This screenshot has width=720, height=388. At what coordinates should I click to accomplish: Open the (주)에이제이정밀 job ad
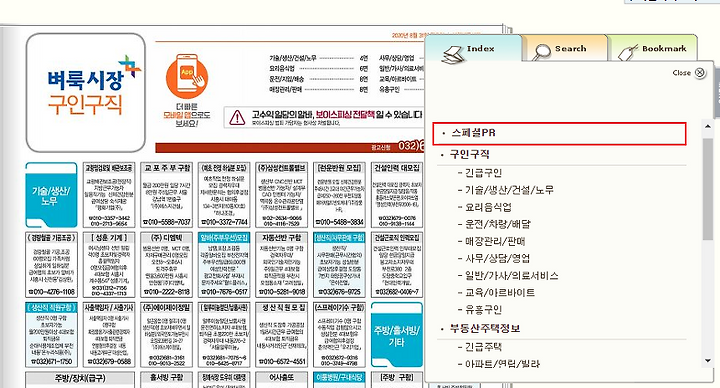tap(167, 335)
